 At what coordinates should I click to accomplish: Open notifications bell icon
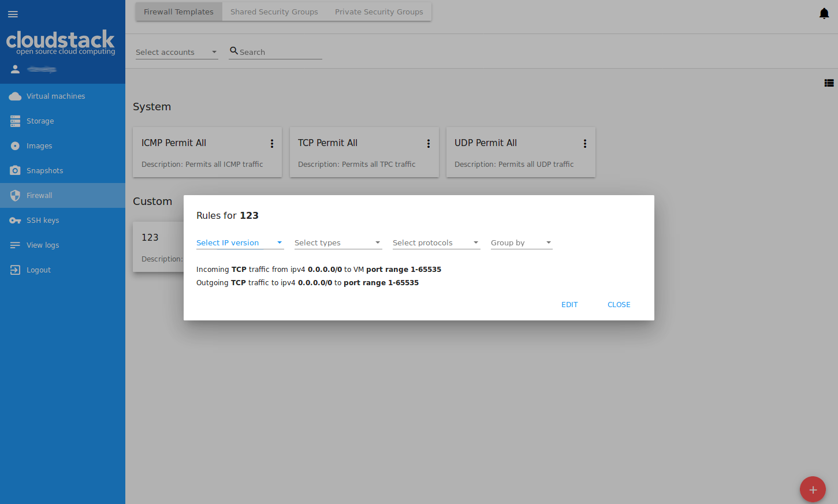tap(824, 13)
